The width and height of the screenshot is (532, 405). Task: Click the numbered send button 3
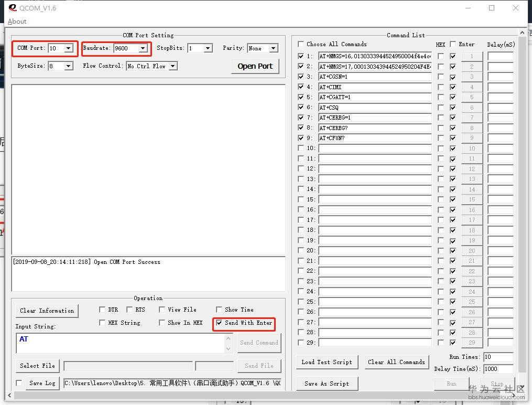pos(472,77)
